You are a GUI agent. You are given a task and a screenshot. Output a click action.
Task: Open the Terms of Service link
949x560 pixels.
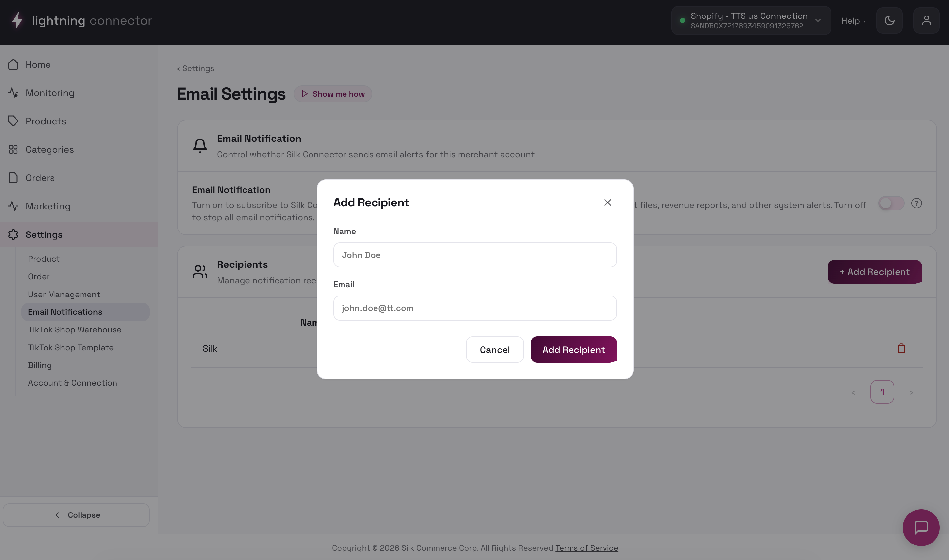click(x=586, y=548)
